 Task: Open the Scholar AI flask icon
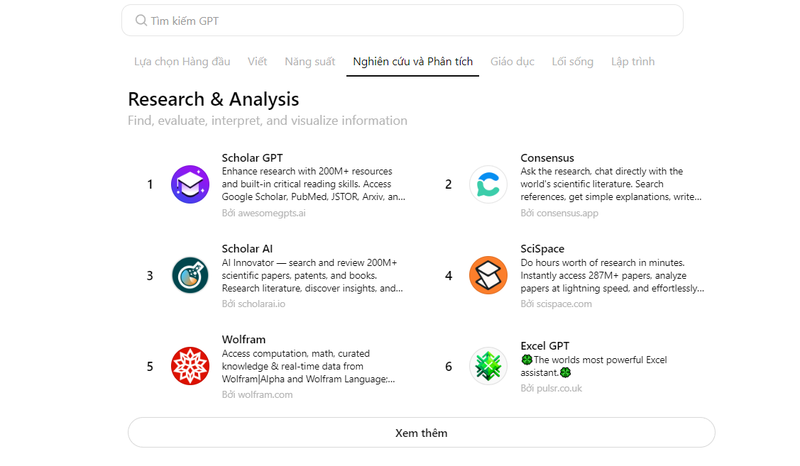pos(190,275)
